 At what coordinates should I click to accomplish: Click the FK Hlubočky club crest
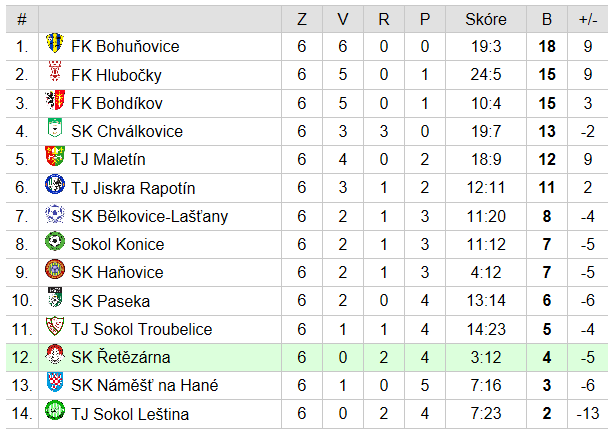[x=55, y=71]
